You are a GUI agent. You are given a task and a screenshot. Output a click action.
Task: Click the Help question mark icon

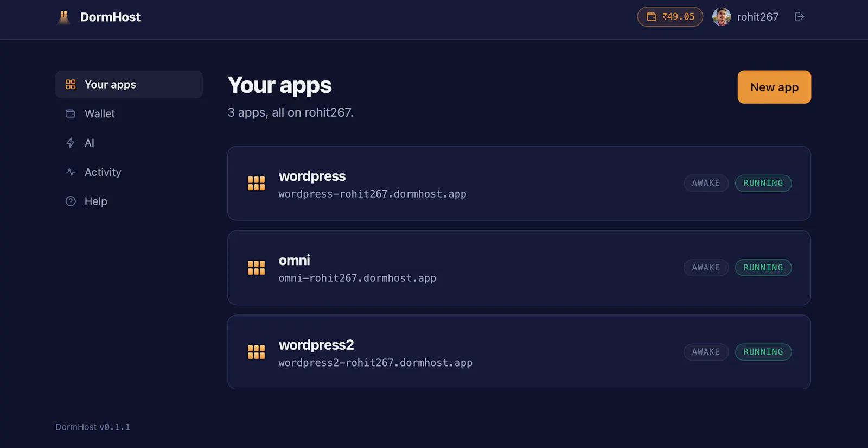coord(71,201)
